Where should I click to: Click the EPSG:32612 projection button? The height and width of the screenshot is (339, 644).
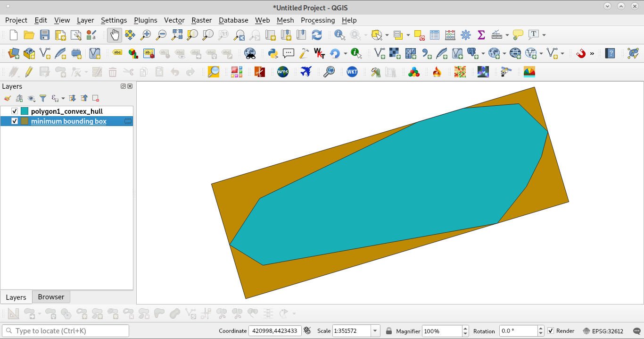click(608, 331)
